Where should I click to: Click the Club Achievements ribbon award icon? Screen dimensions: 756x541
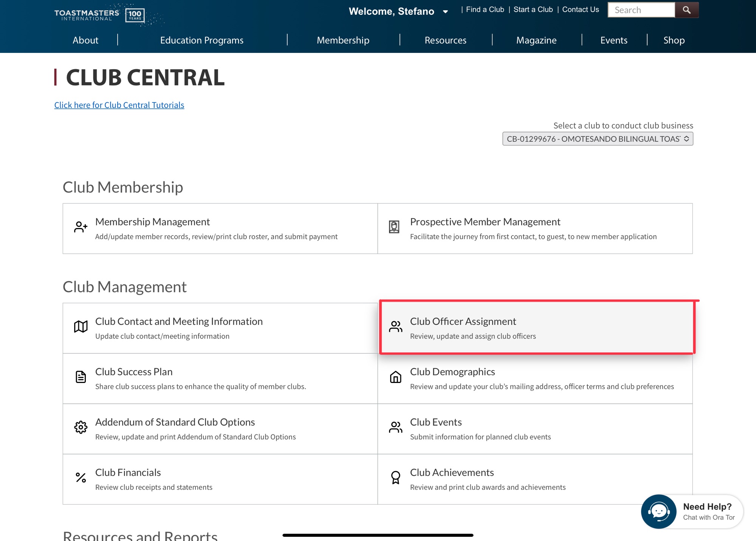(x=395, y=477)
